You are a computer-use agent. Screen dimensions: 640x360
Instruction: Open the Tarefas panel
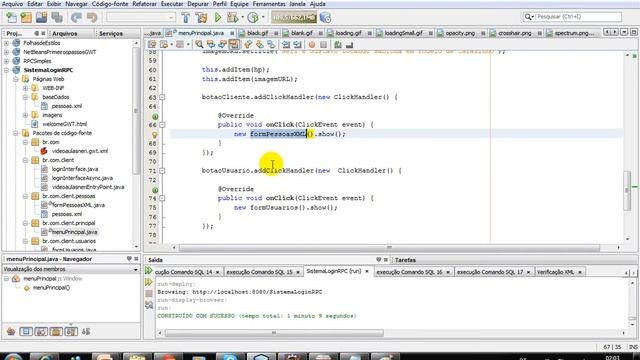pos(405,260)
